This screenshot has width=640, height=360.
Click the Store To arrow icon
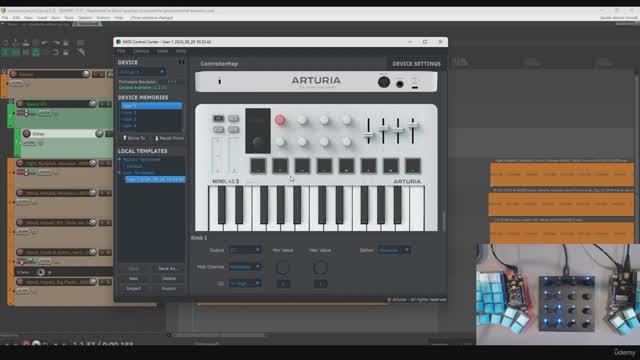pyautogui.click(x=124, y=138)
